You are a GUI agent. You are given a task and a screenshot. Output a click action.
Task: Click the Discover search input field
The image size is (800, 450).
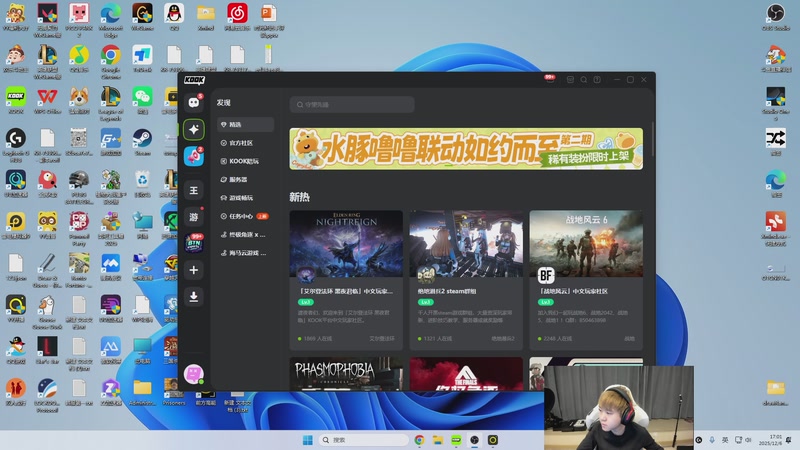(x=352, y=105)
